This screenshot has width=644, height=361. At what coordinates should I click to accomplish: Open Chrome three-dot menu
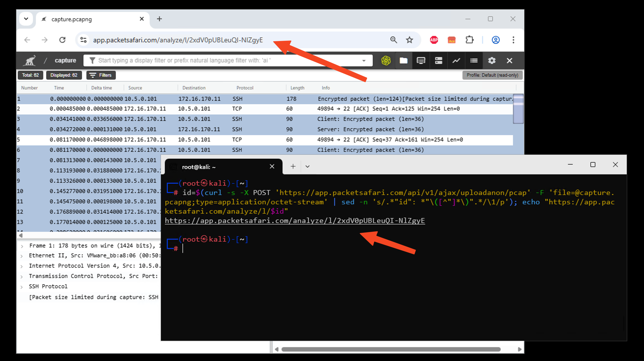pyautogui.click(x=513, y=40)
